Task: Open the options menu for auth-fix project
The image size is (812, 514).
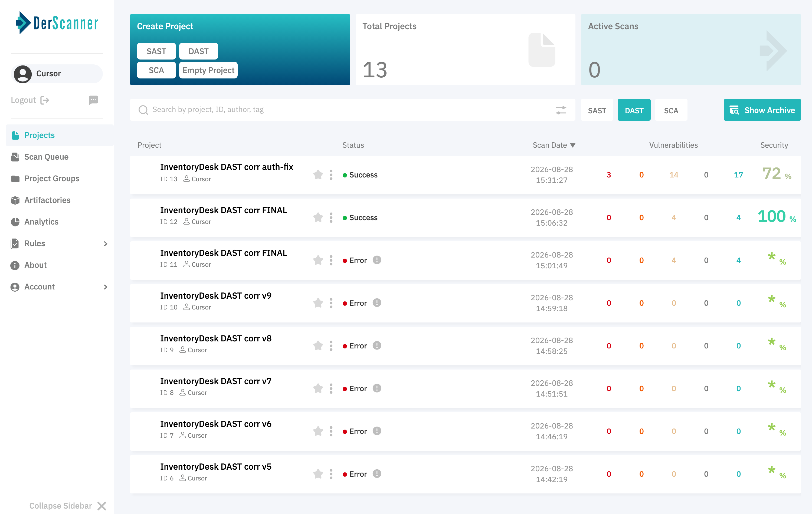Action: tap(331, 174)
